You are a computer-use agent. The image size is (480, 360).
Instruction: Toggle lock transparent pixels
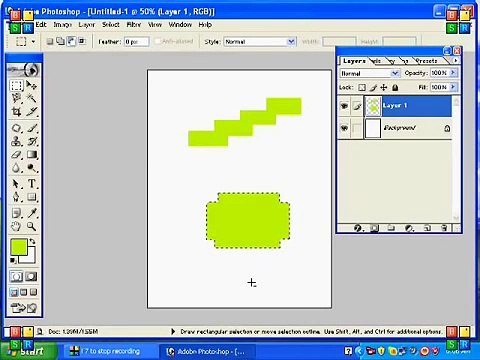tap(362, 87)
